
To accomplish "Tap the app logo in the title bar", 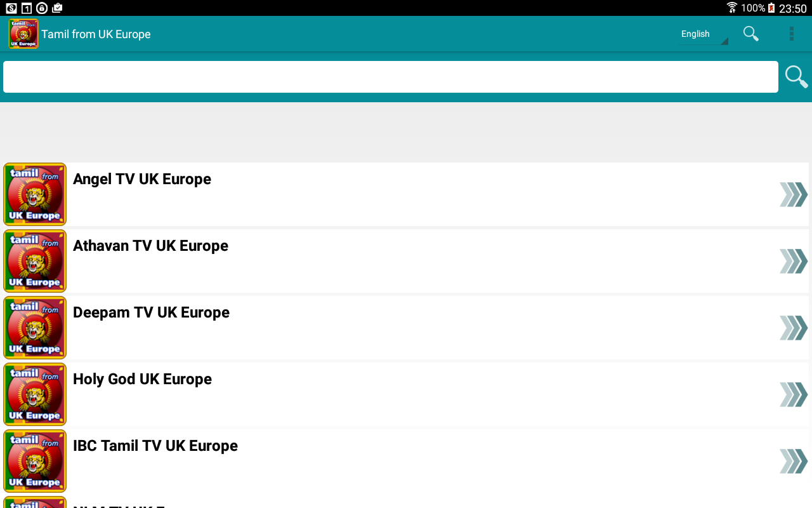I will click(23, 34).
